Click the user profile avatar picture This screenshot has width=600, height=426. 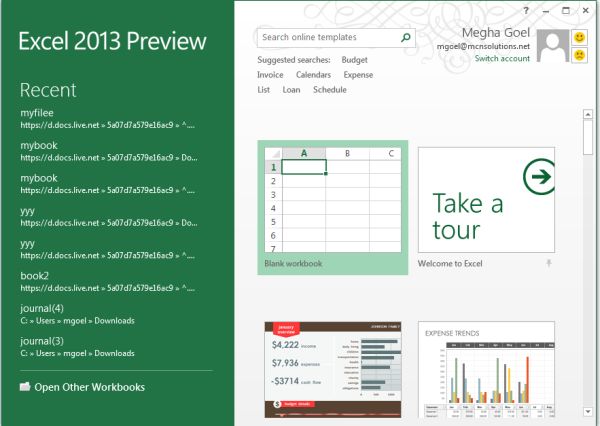(x=553, y=46)
